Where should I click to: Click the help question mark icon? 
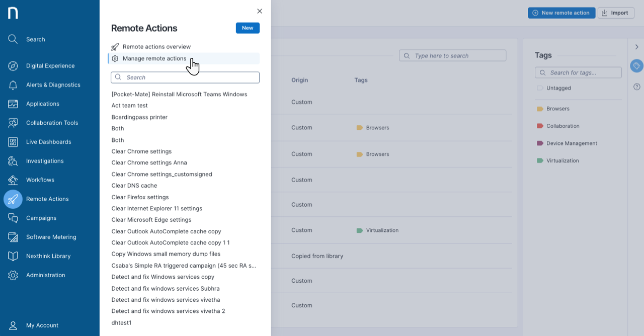(636, 87)
